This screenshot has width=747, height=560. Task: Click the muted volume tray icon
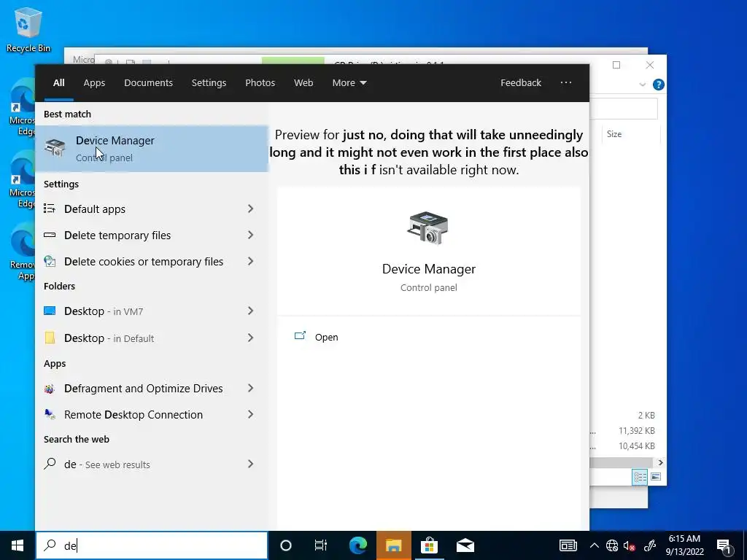tap(630, 545)
